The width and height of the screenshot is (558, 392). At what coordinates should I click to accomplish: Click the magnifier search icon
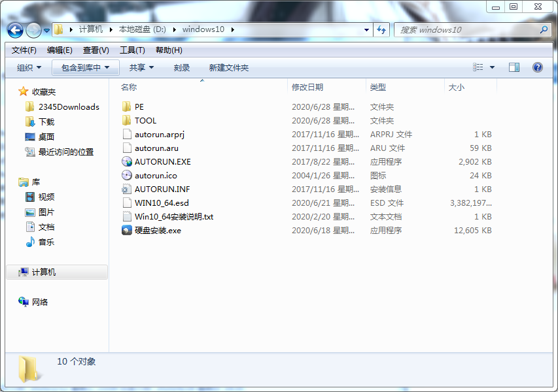tap(544, 30)
